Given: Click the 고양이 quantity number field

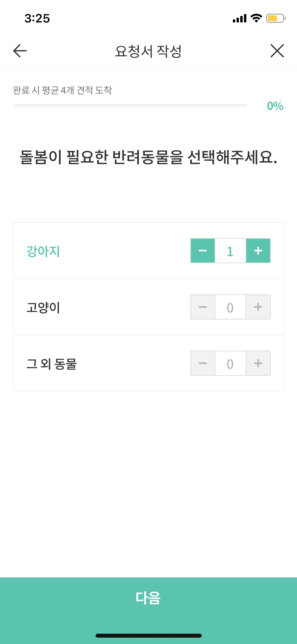Looking at the screenshot, I should (x=230, y=307).
